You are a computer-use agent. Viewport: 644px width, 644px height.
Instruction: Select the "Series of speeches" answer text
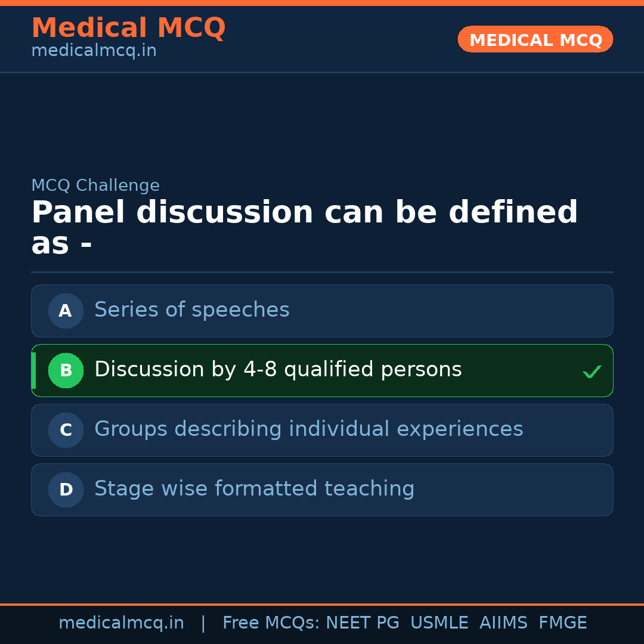coord(191,310)
